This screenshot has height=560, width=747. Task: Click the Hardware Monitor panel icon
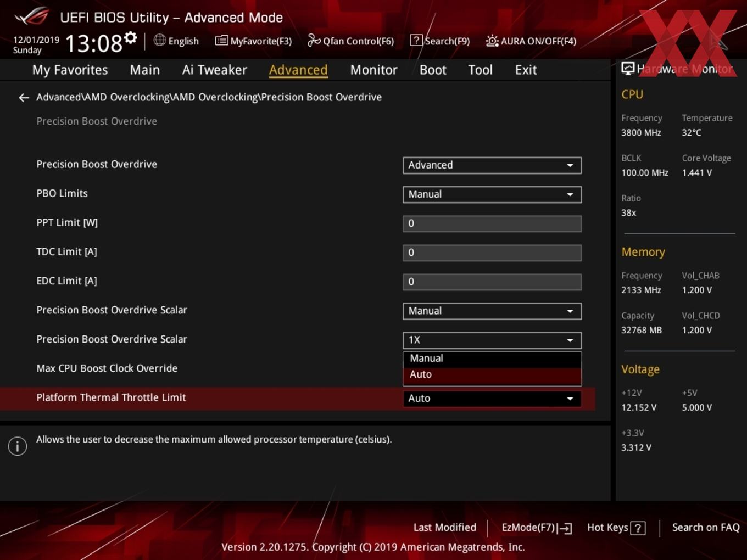pyautogui.click(x=628, y=69)
